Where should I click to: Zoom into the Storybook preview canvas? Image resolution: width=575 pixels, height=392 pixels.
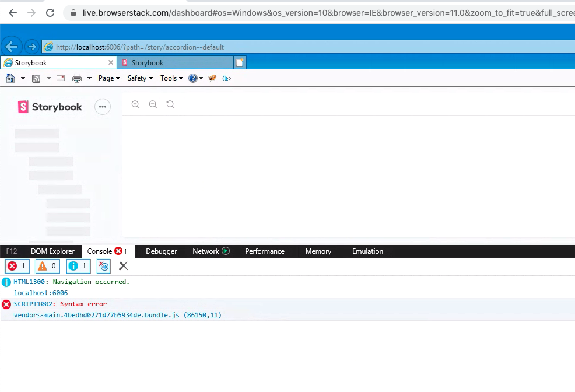click(135, 104)
